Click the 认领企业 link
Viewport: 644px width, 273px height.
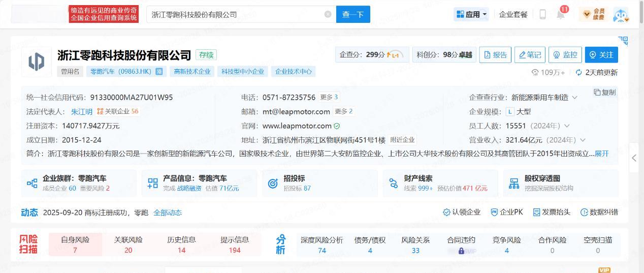click(462, 212)
